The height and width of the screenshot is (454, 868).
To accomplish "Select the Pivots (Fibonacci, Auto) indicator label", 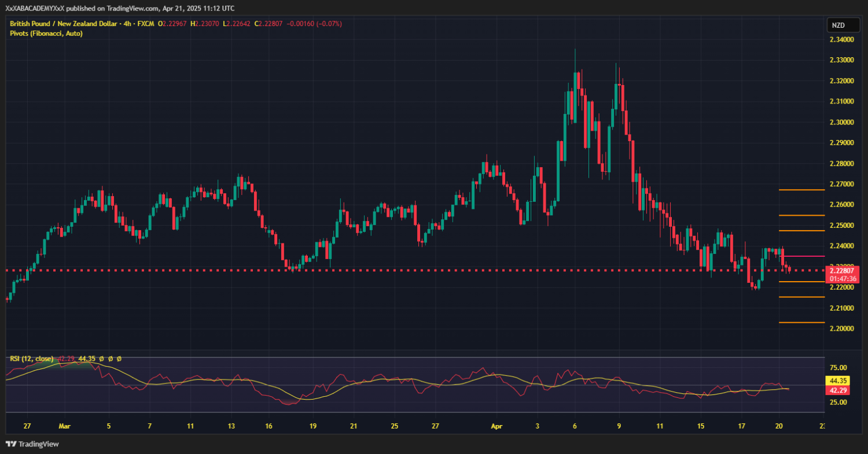I will point(46,34).
